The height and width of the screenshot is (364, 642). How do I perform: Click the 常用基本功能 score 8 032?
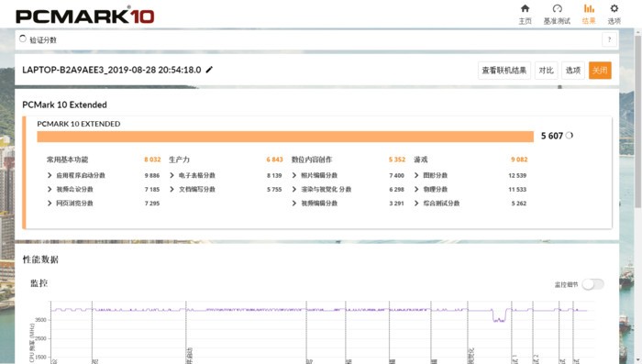click(152, 160)
